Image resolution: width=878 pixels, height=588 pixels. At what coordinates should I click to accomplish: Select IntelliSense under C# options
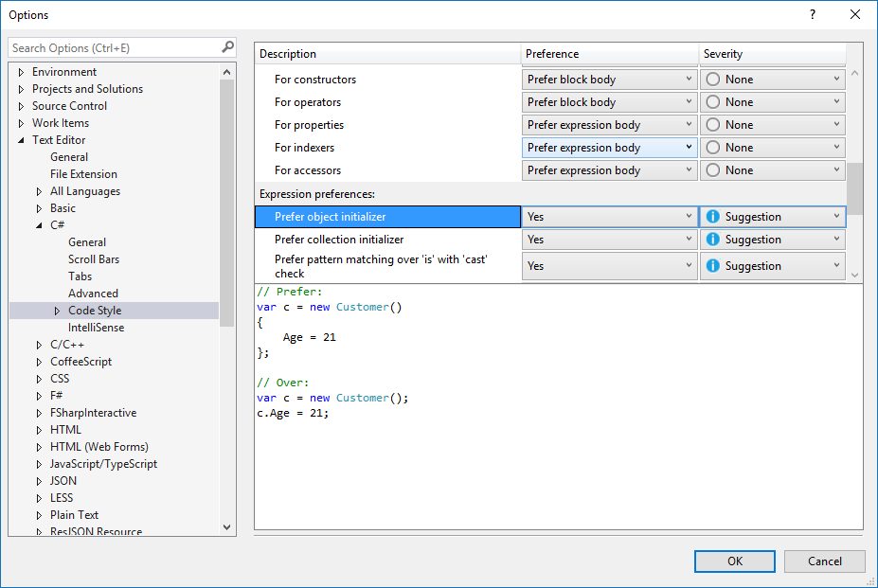[x=96, y=328]
